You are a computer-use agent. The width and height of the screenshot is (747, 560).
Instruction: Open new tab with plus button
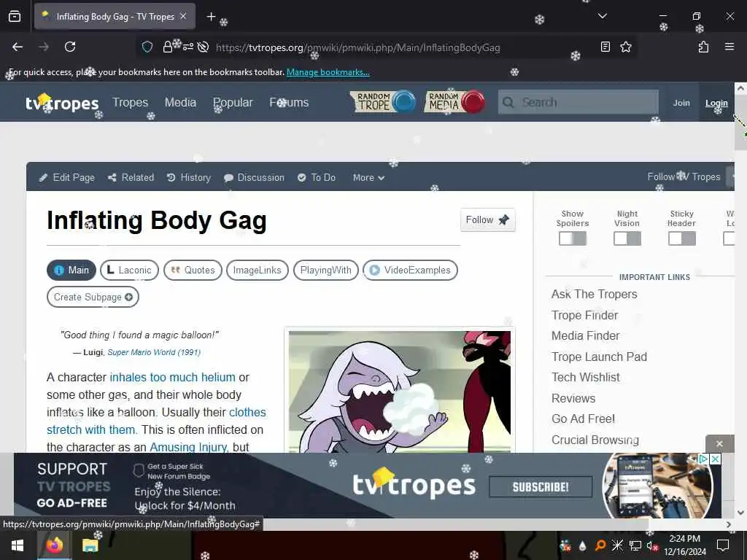coord(211,17)
